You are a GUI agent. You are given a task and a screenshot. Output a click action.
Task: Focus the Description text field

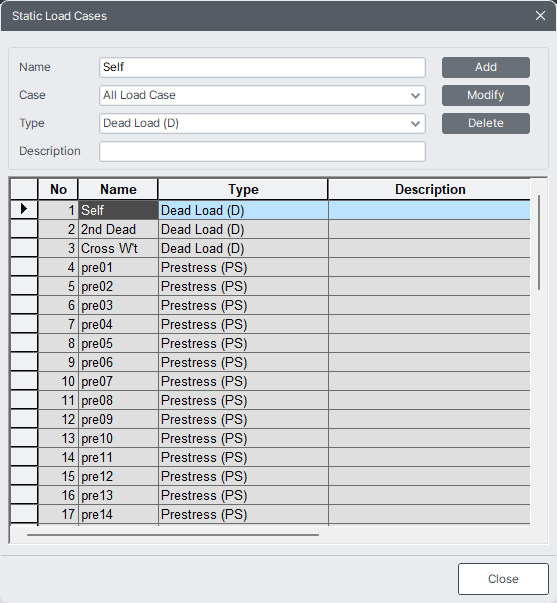(x=262, y=152)
